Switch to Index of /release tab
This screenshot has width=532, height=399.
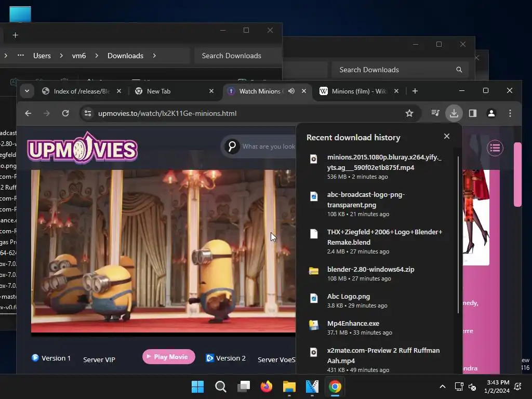click(x=82, y=91)
